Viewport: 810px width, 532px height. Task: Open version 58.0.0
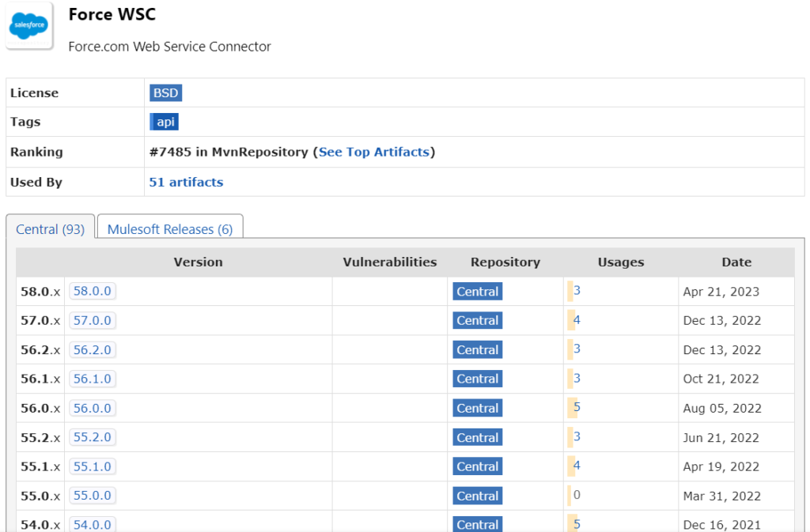93,291
